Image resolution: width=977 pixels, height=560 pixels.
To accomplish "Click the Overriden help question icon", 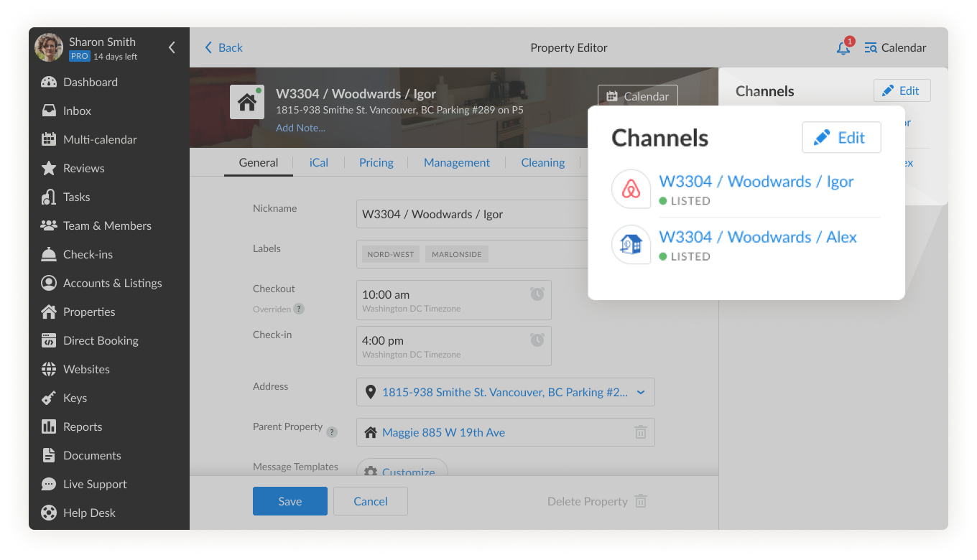I will pos(299,309).
